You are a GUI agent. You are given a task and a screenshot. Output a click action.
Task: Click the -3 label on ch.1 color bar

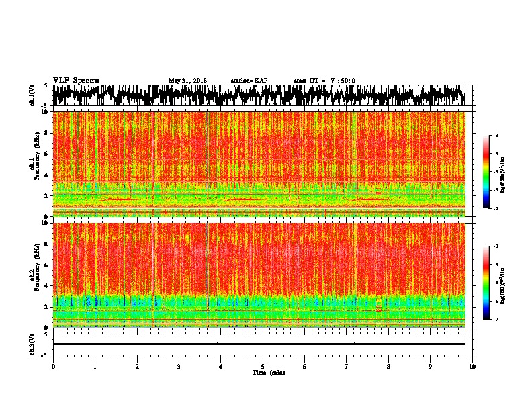point(496,135)
